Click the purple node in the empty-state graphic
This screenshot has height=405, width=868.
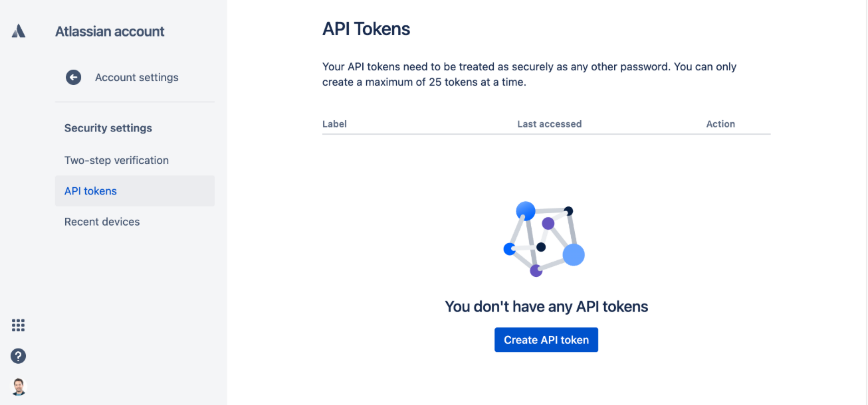click(x=546, y=224)
